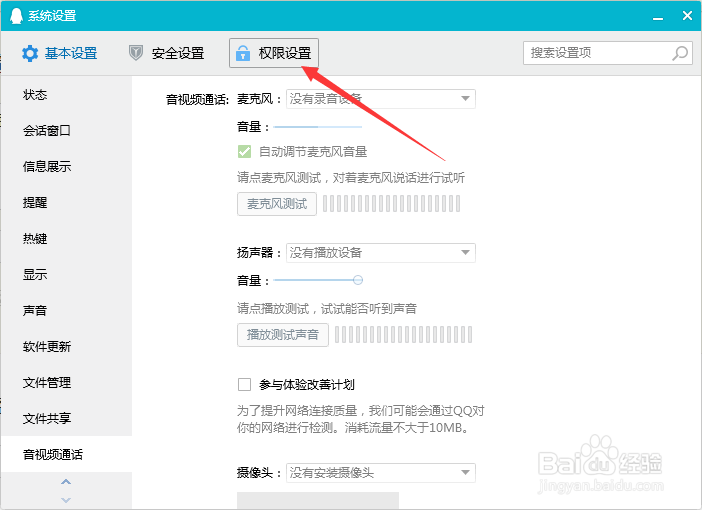Select 声音 in the sidebar

pyautogui.click(x=66, y=310)
